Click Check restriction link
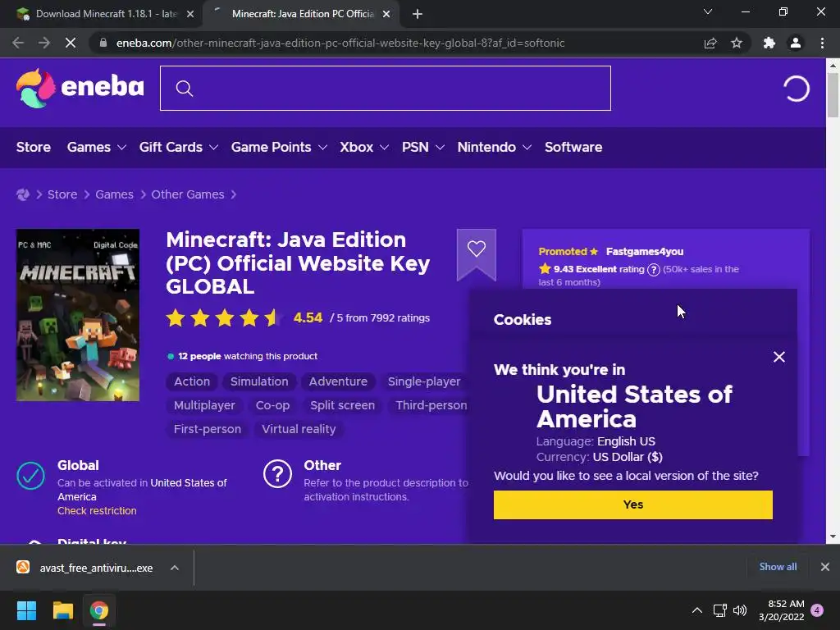840x630 pixels. click(x=97, y=510)
